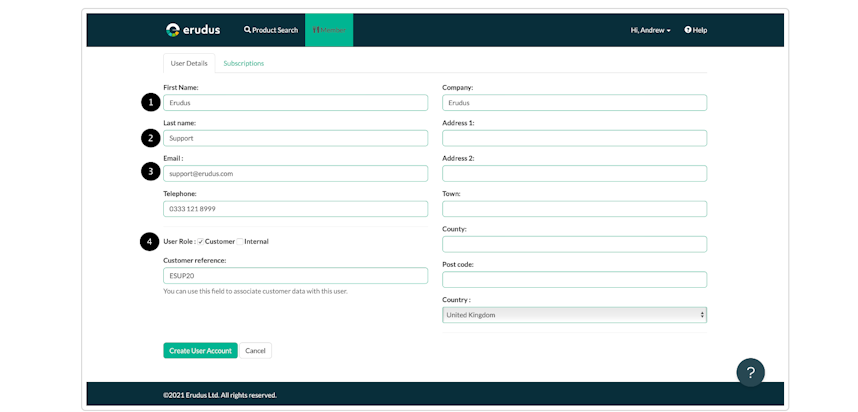Click into the Town field
858x412 pixels.
(575, 208)
